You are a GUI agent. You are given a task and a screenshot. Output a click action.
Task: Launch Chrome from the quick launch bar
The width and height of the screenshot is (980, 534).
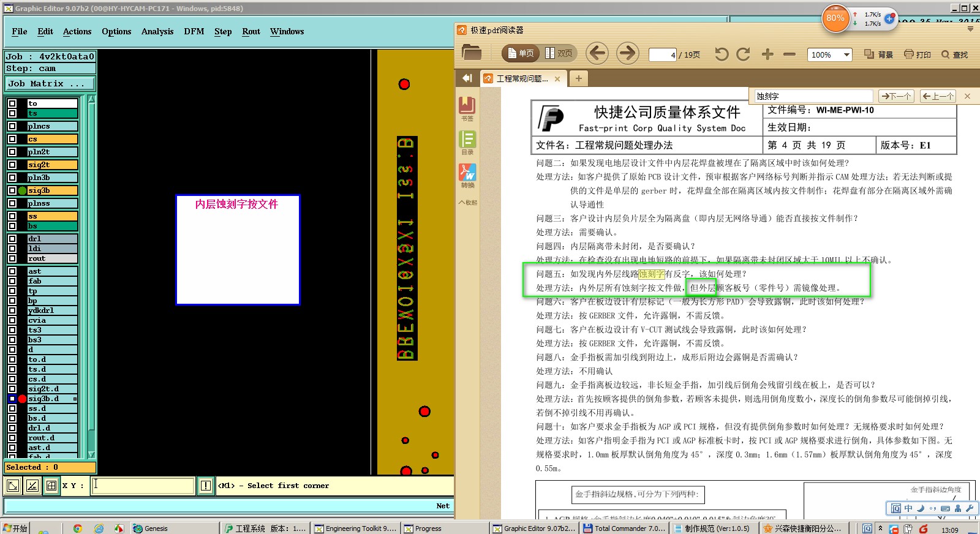[x=78, y=528]
